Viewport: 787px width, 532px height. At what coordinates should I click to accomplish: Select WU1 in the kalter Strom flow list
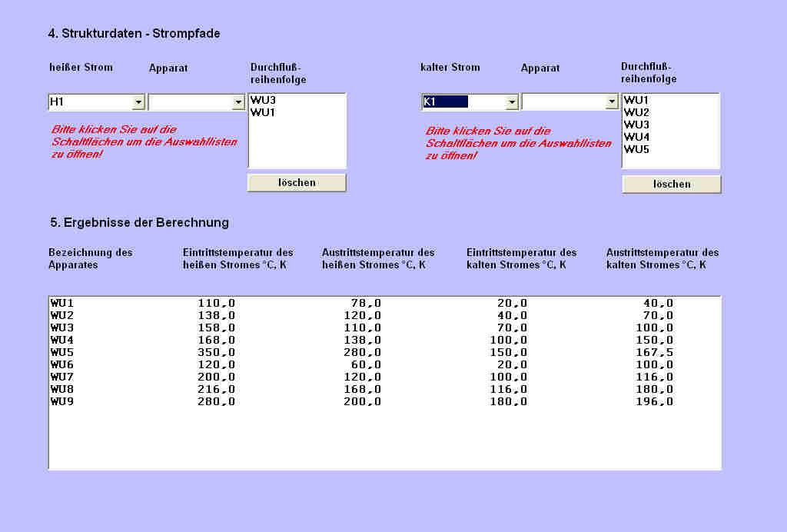point(636,100)
